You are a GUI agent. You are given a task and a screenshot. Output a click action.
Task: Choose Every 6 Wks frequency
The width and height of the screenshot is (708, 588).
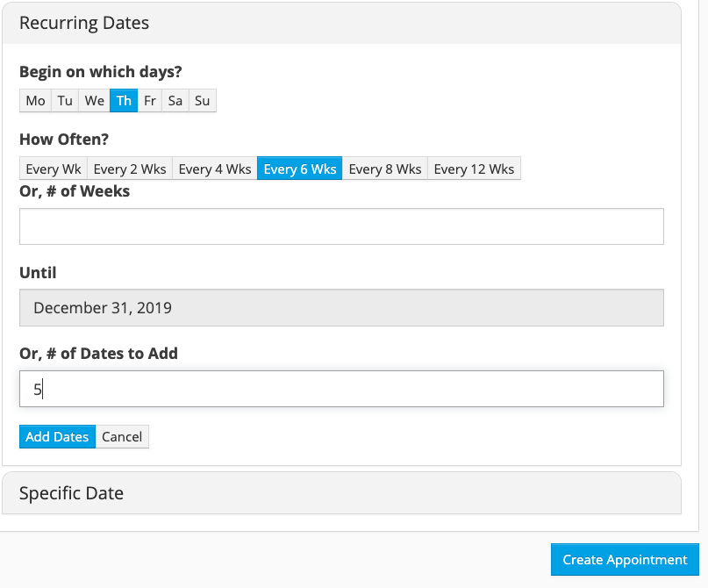coord(300,169)
